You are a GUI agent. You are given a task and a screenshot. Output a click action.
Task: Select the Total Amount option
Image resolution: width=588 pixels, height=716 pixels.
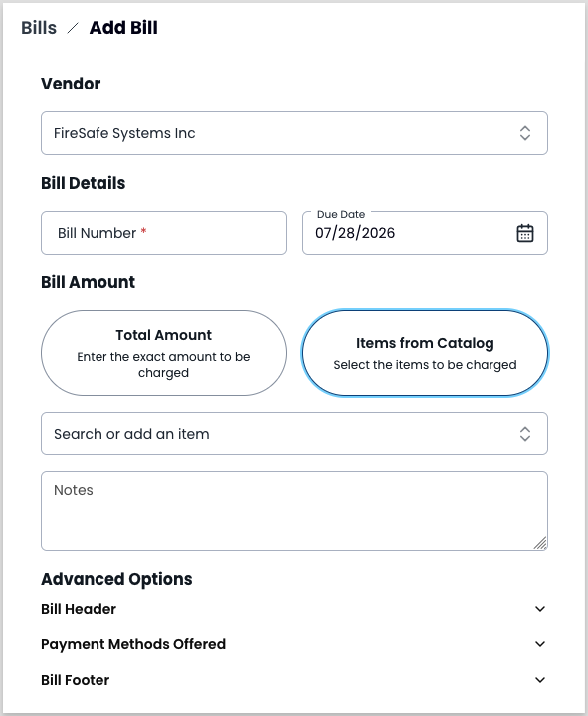pyautogui.click(x=163, y=353)
